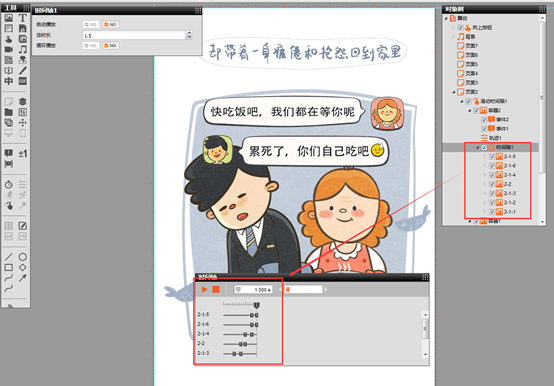The image size is (554, 386).
Task: Select the video camera tool
Action: tap(9, 49)
